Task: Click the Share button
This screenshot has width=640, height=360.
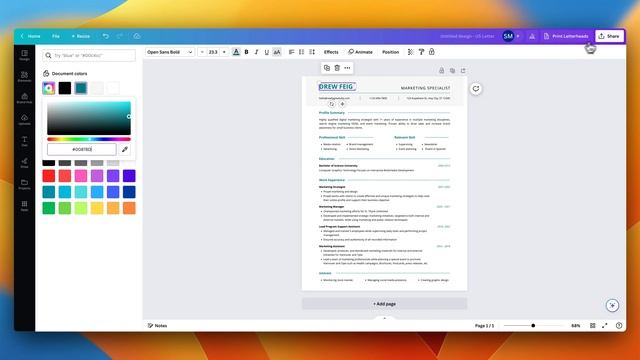Action: coord(609,36)
